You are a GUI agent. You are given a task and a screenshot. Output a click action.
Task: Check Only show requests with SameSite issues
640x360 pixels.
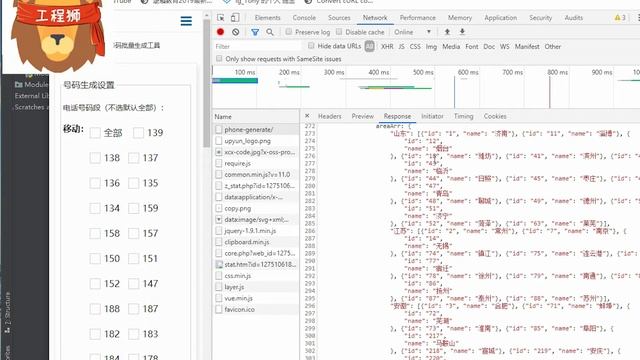tap(219, 59)
